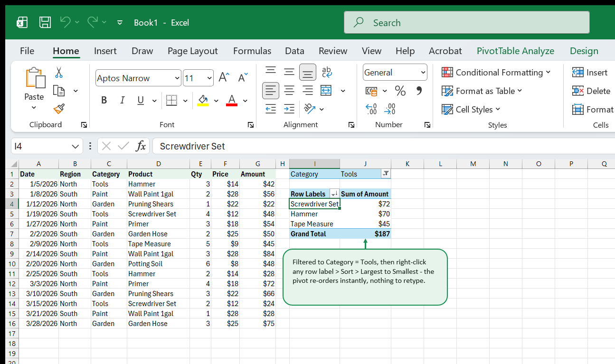This screenshot has height=364, width=615.
Task: Open the Paste options arrow
Action: (x=34, y=108)
